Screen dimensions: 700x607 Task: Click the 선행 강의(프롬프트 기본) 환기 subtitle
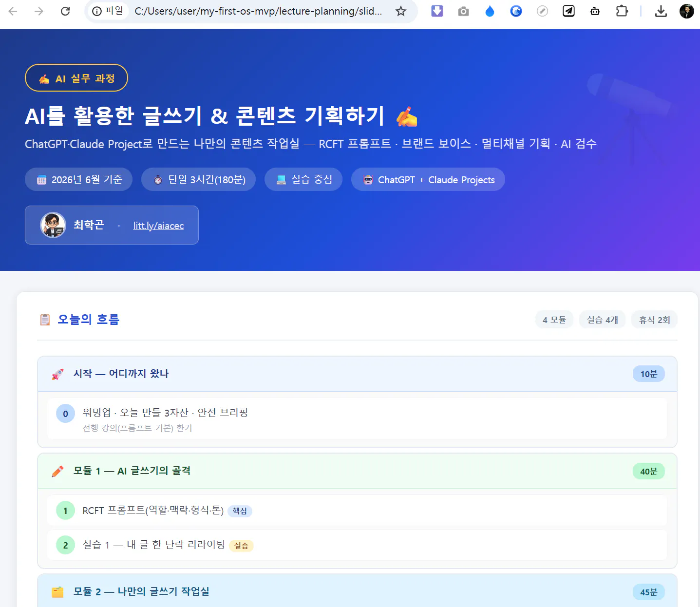pos(137,428)
